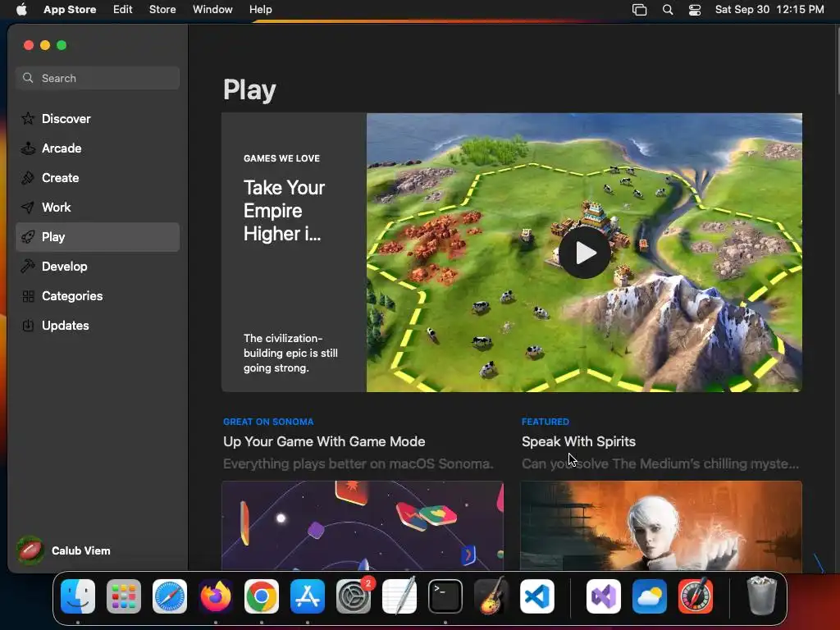Open the red compass Dock icon
This screenshot has width=840, height=630.
(696, 596)
